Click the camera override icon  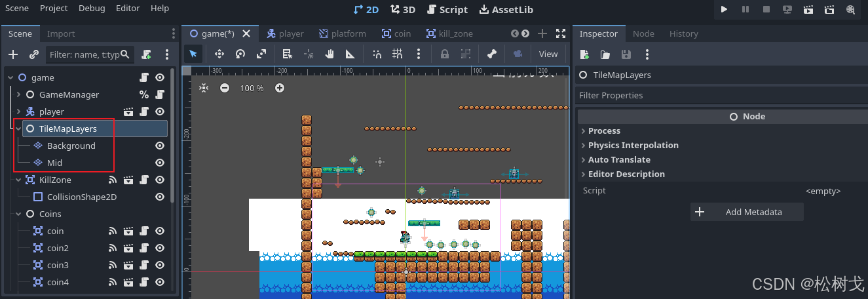(518, 54)
